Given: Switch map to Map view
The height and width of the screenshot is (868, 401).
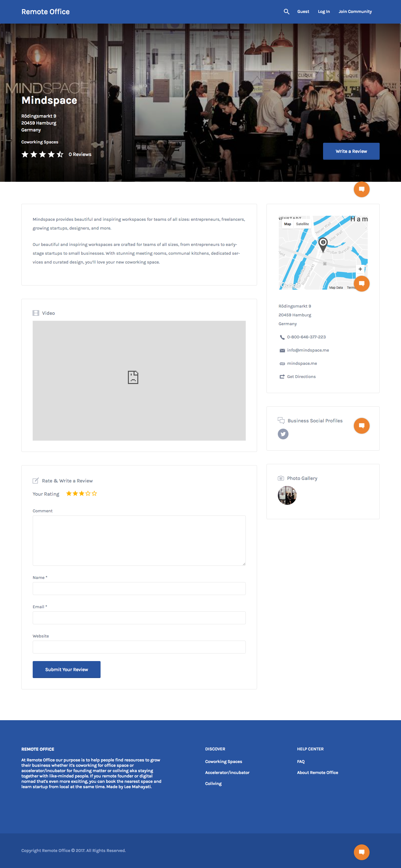Looking at the screenshot, I should (x=288, y=224).
